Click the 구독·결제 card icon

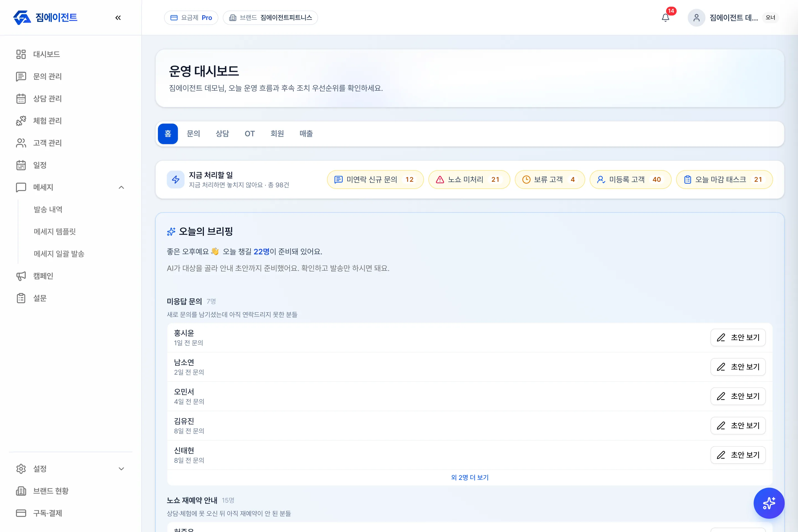pos(21,513)
